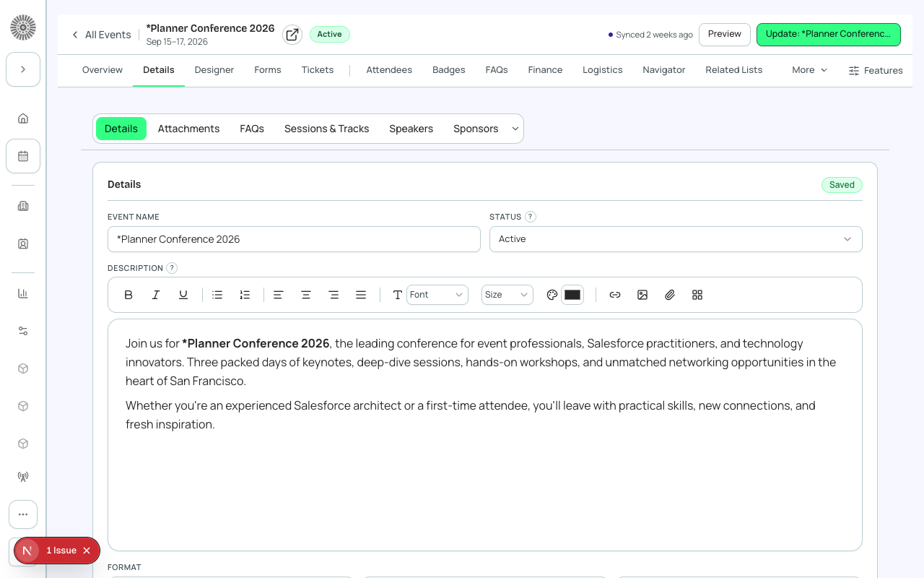Open the contact badge icon in sidebar
The width and height of the screenshot is (924, 578).
tap(23, 244)
